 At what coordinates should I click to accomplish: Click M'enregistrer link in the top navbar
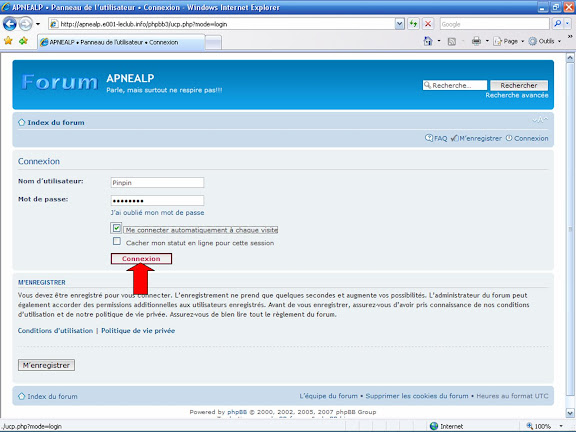coord(476,138)
